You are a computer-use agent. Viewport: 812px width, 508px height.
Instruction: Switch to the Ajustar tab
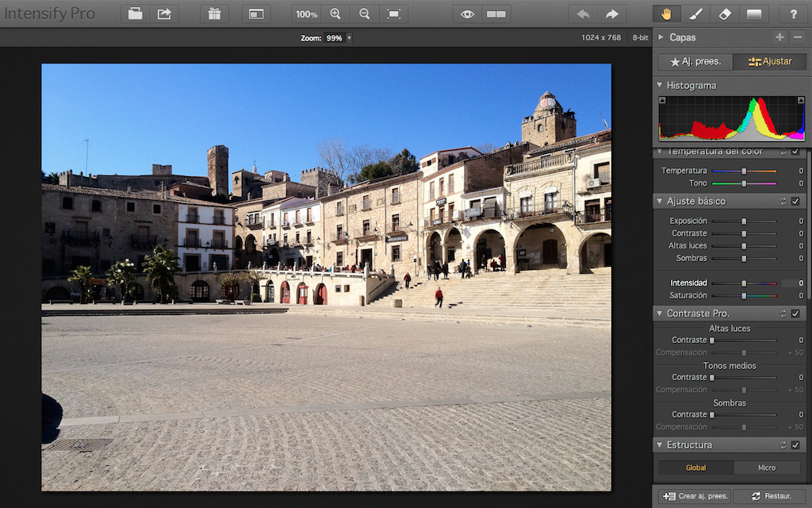769,62
